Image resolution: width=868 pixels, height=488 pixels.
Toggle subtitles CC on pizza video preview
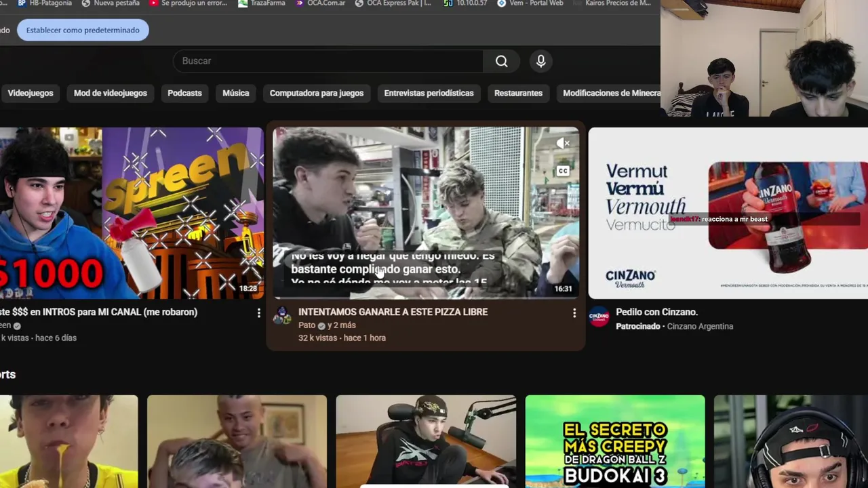point(563,171)
